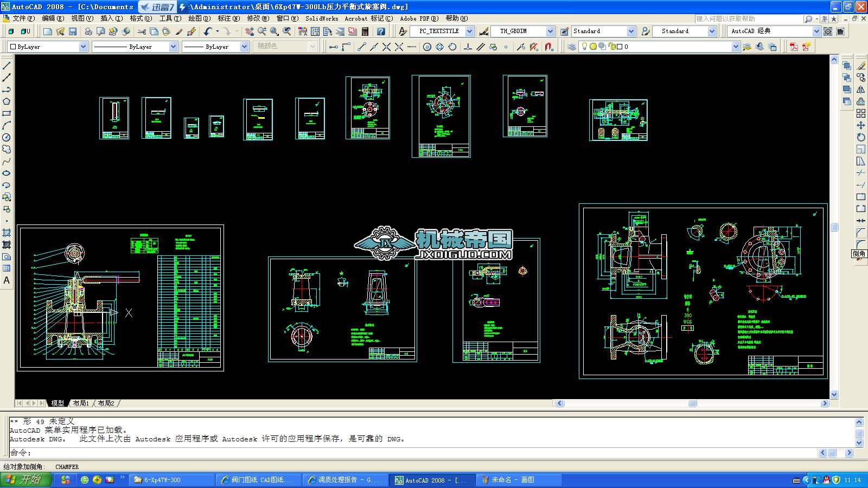This screenshot has height=488, width=868.
Task: Select the Polygon draw tool
Action: (x=7, y=101)
